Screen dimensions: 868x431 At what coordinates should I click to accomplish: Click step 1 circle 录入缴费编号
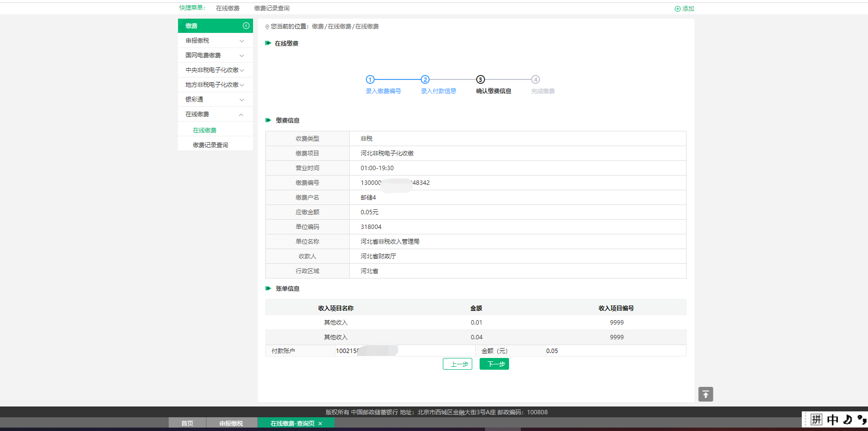tap(370, 79)
